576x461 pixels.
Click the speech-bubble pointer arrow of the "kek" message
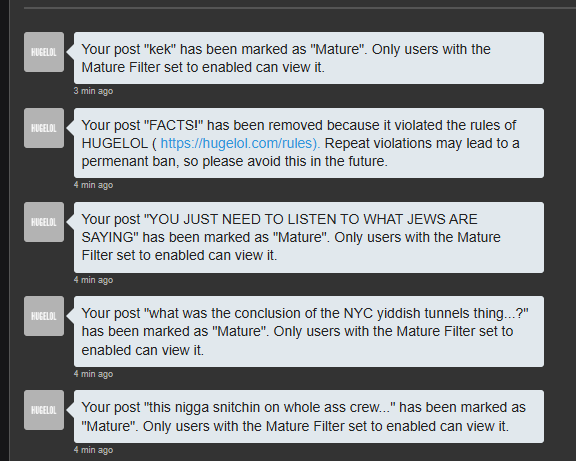(70, 52)
